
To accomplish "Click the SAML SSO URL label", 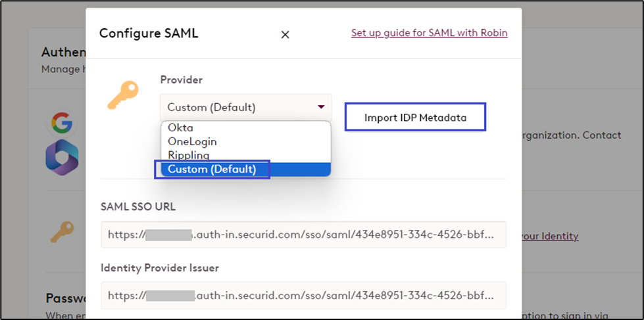I will click(x=138, y=206).
